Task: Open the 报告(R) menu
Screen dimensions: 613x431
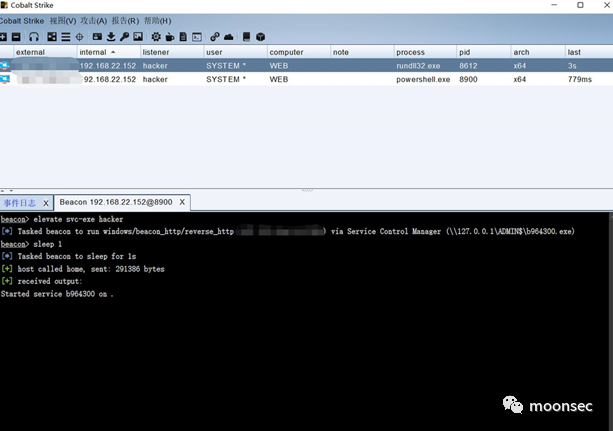Action: (125, 21)
